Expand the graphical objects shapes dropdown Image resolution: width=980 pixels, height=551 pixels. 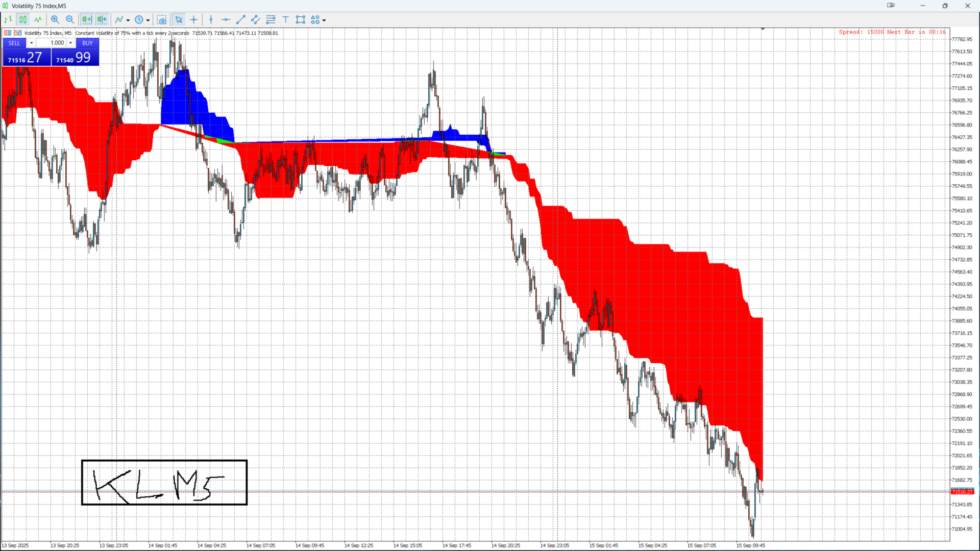pyautogui.click(x=324, y=20)
